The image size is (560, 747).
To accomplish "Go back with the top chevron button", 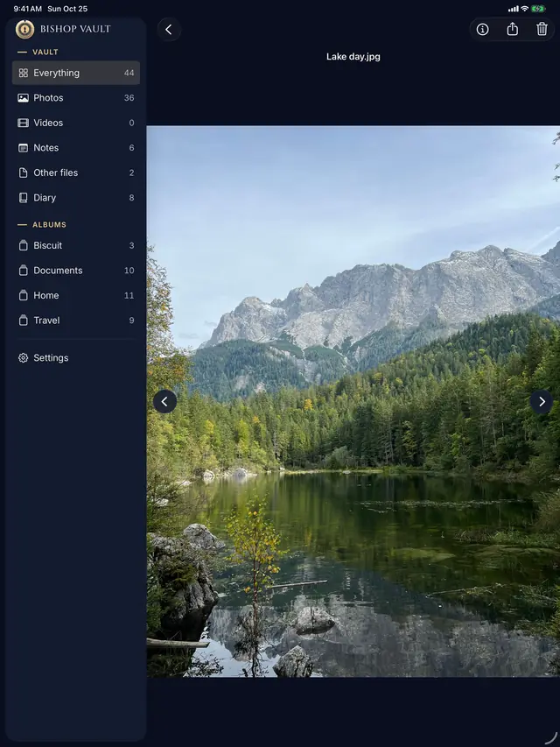I will click(169, 30).
